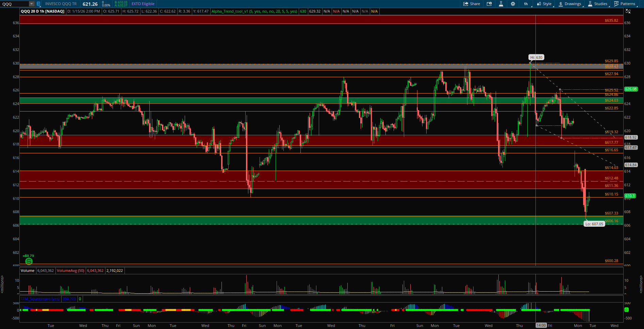Click the green dollar dividend marker
This screenshot has width=644, height=329.
[x=29, y=261]
